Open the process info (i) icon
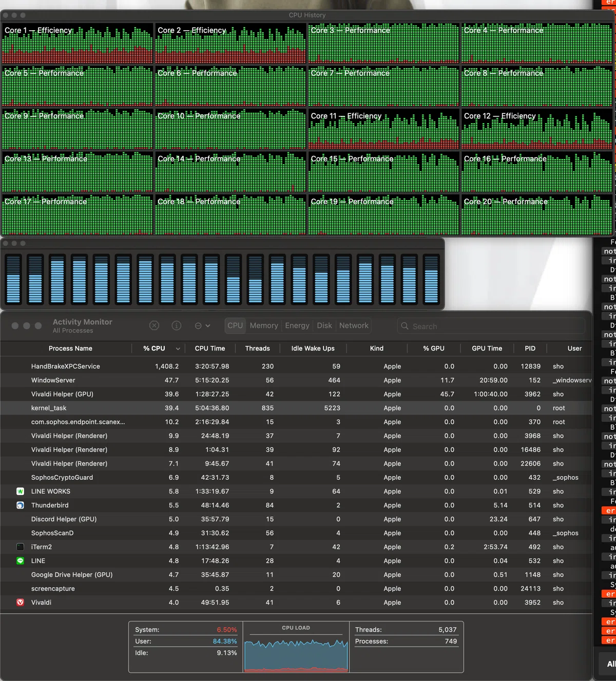The height and width of the screenshot is (681, 616). (177, 325)
